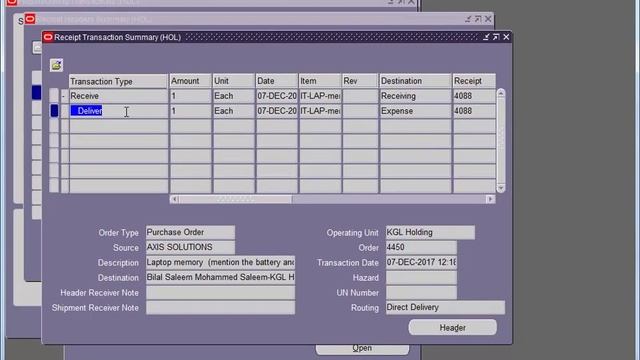Click the row selector for the Deliver row
Image resolution: width=640 pixels, height=360 pixels.
coord(54,111)
